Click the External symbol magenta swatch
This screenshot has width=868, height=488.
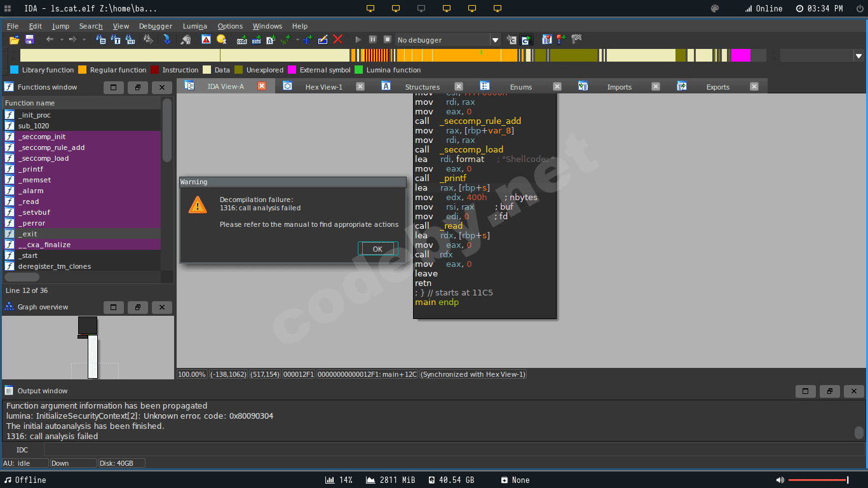292,70
